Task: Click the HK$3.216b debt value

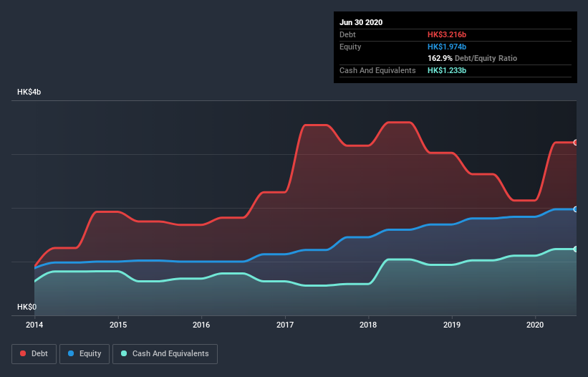Action: point(447,34)
